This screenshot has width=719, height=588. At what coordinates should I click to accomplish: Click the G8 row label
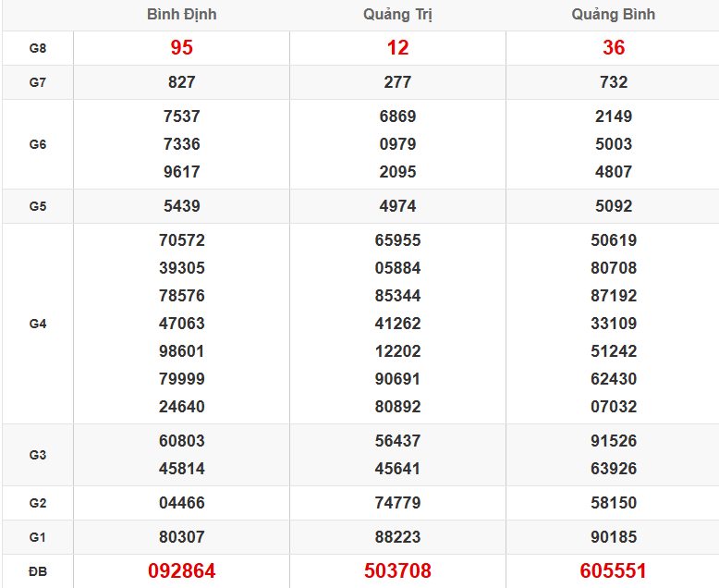click(x=37, y=48)
